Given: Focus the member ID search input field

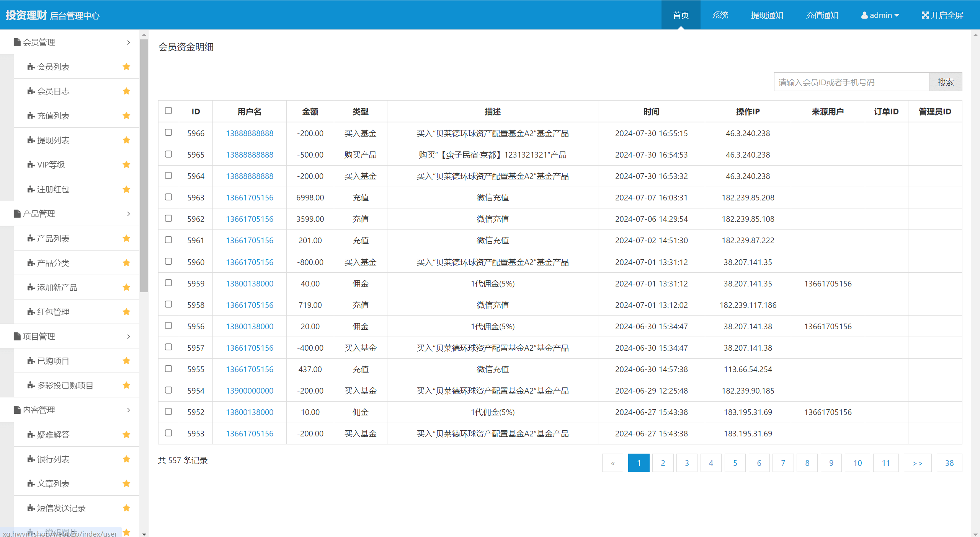Looking at the screenshot, I should (851, 82).
